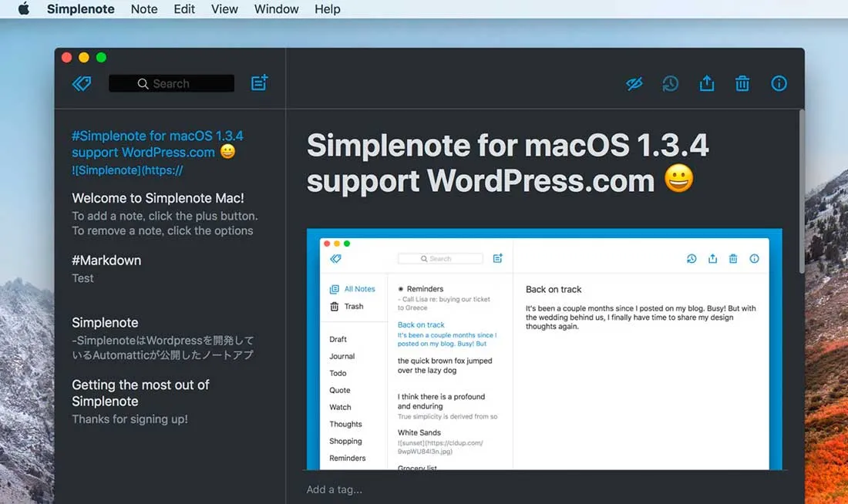The height and width of the screenshot is (504, 848).
Task: Open the Apple menu
Action: [23, 9]
